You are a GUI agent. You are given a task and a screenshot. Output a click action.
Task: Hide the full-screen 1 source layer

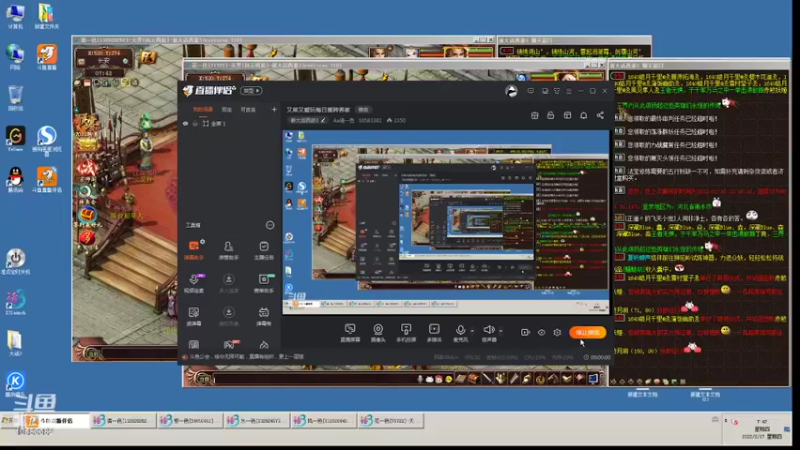pyautogui.click(x=186, y=123)
